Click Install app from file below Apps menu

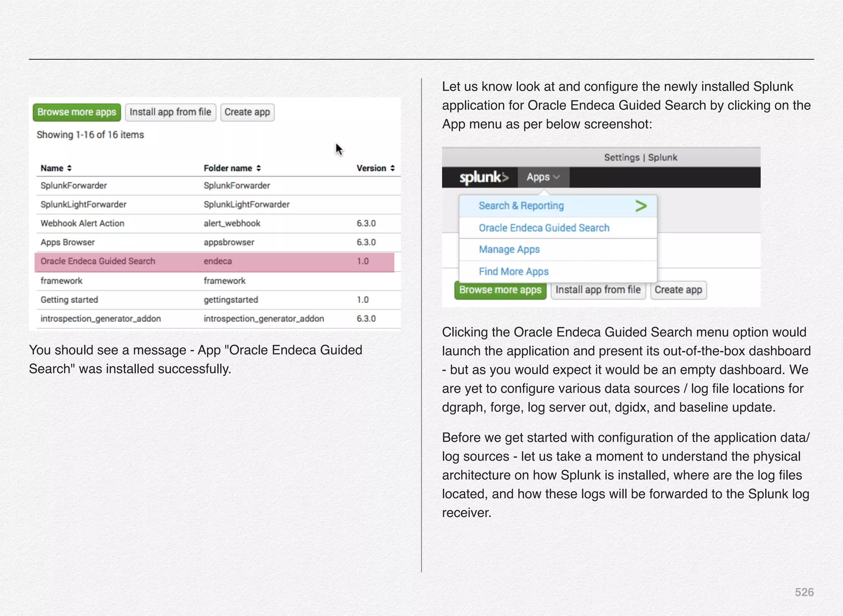click(x=598, y=290)
